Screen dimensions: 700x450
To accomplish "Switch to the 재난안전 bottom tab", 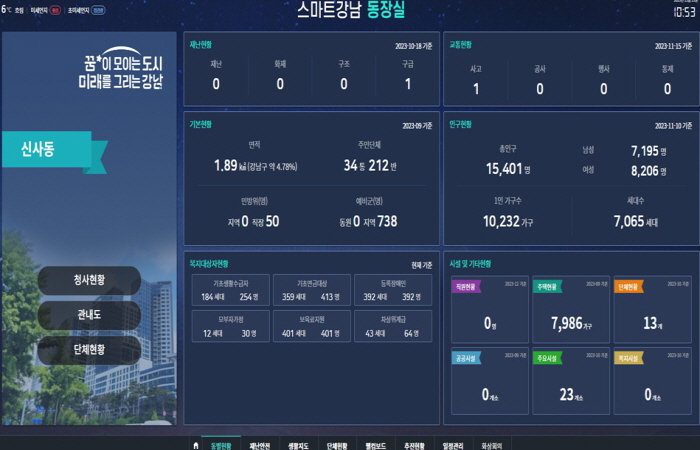I will (262, 445).
